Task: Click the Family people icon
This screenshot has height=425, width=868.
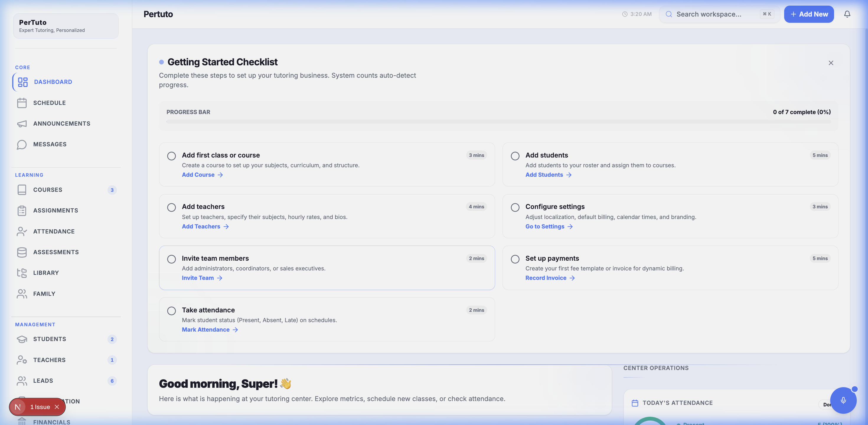Action: tap(22, 294)
